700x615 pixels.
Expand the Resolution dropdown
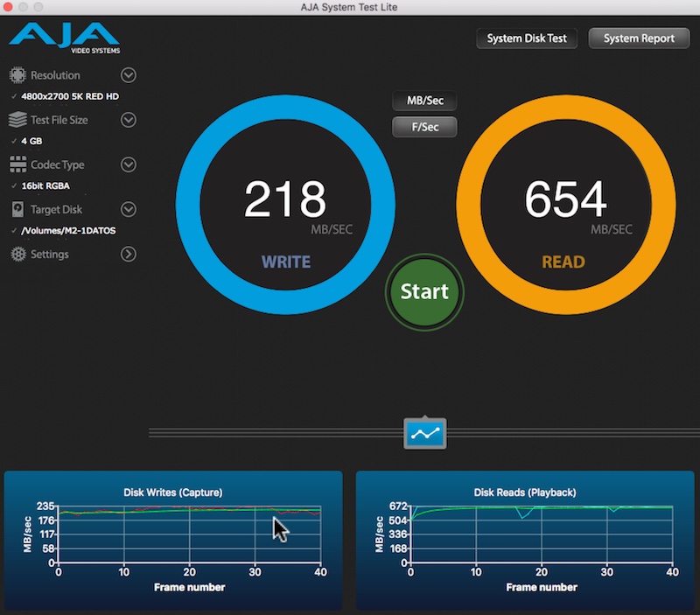coord(128,74)
